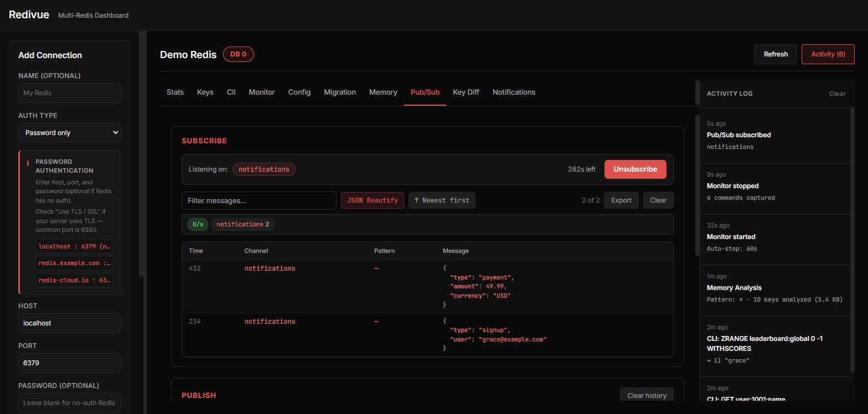Switch to the Stats tab
The width and height of the screenshot is (868, 414).
(x=175, y=92)
